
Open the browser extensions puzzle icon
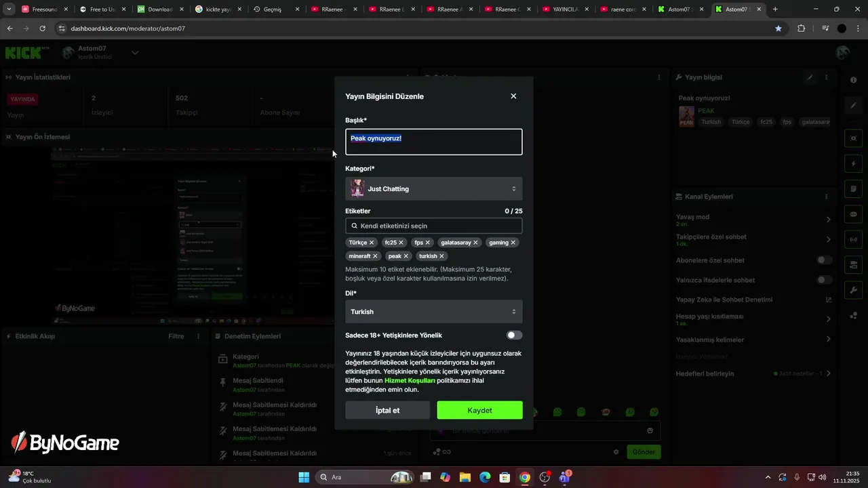(802, 28)
